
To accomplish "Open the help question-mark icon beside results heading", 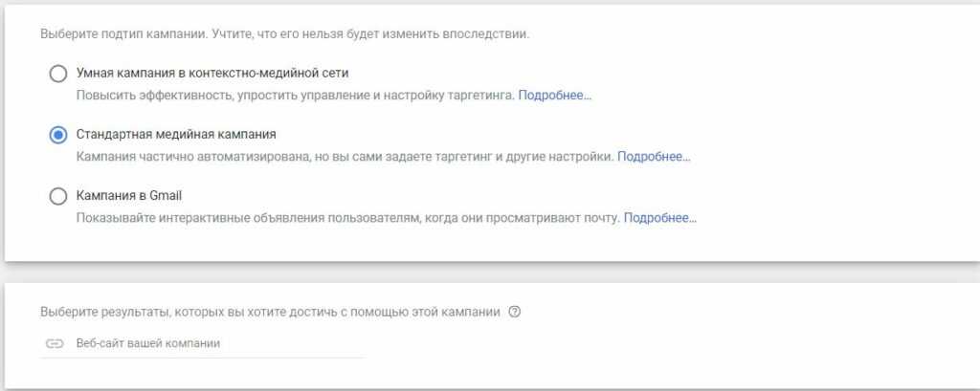I will tap(515, 312).
